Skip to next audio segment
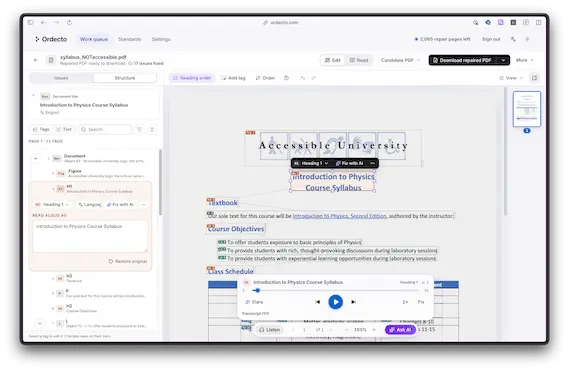The image size is (569, 371). tap(353, 302)
